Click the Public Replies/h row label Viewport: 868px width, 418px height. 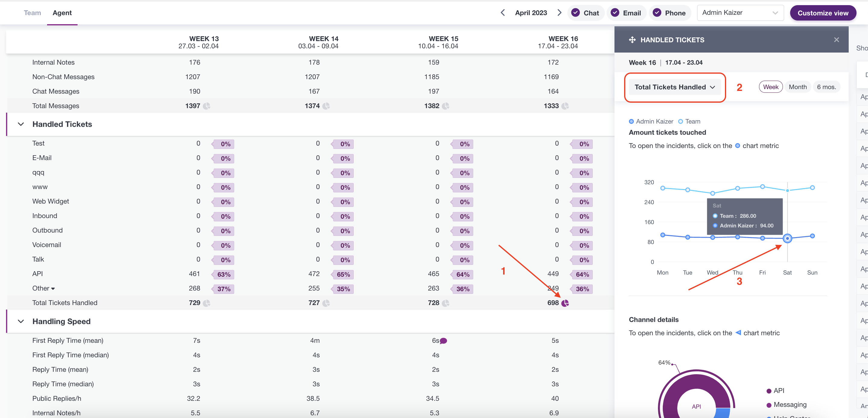coord(57,398)
